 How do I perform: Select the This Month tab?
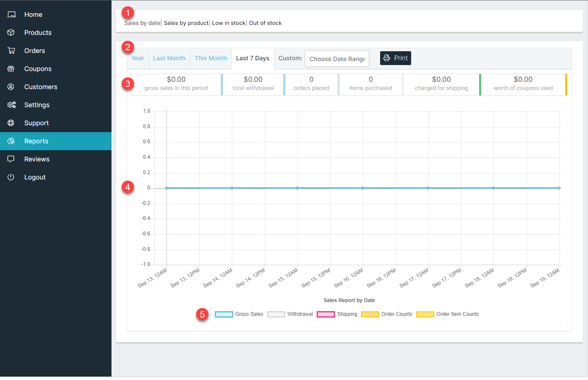[211, 58]
